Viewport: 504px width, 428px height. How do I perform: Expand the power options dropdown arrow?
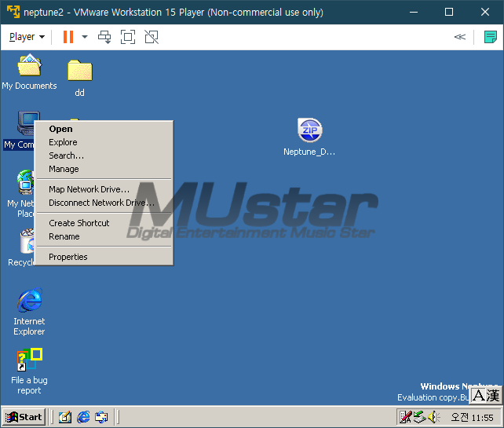[85, 37]
